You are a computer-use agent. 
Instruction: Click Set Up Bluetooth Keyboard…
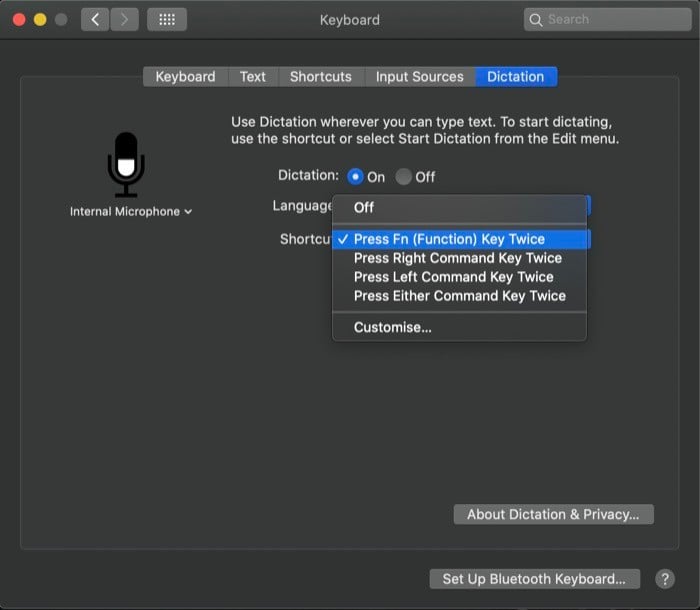click(534, 579)
